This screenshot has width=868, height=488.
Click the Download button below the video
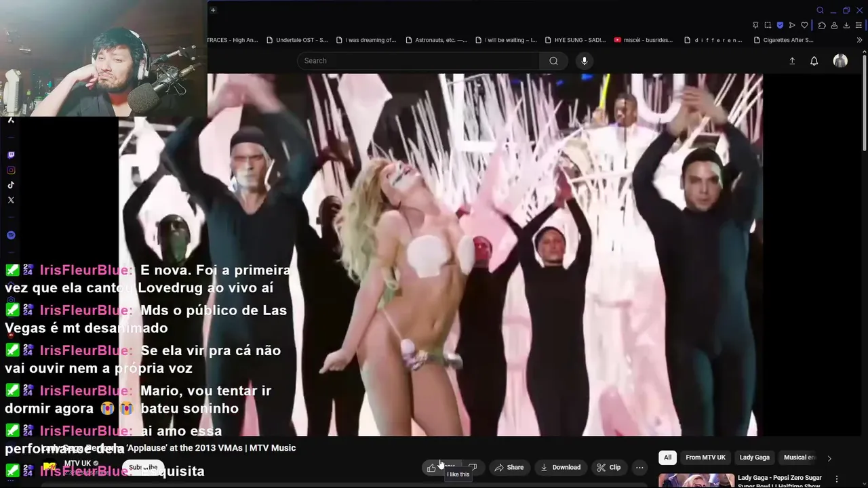(560, 468)
